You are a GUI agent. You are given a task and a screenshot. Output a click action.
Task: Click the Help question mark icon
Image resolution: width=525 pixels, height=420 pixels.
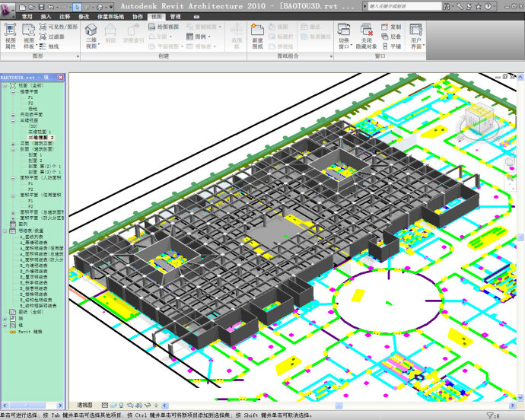[488, 6]
